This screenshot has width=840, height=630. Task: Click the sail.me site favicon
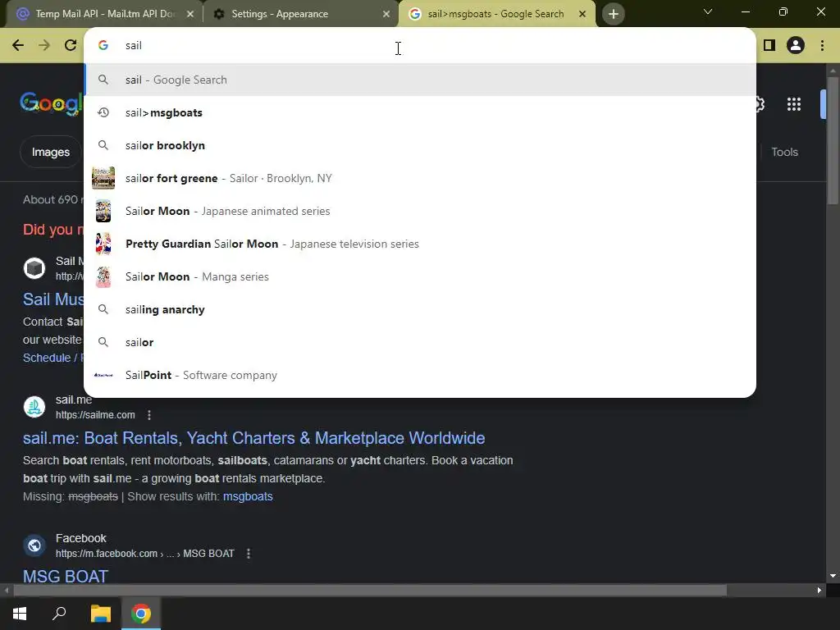[34, 407]
